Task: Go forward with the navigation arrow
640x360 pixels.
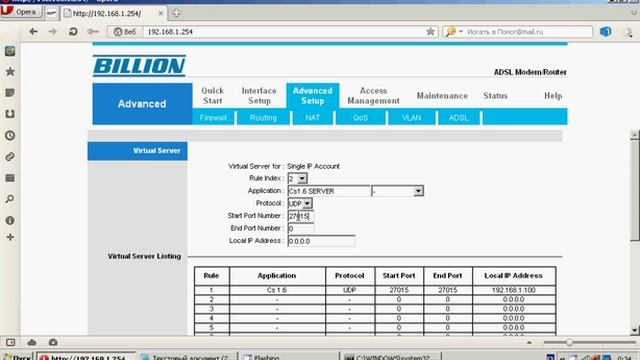Action: [53, 31]
